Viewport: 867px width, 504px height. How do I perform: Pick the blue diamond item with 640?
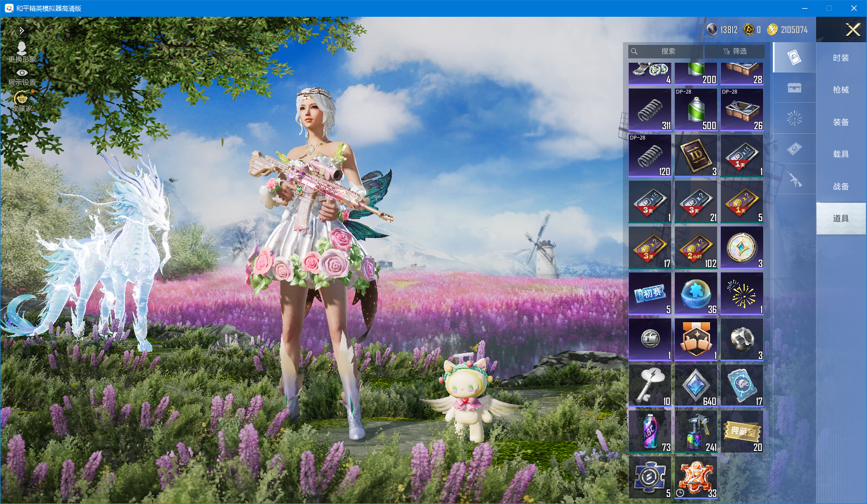coord(696,386)
